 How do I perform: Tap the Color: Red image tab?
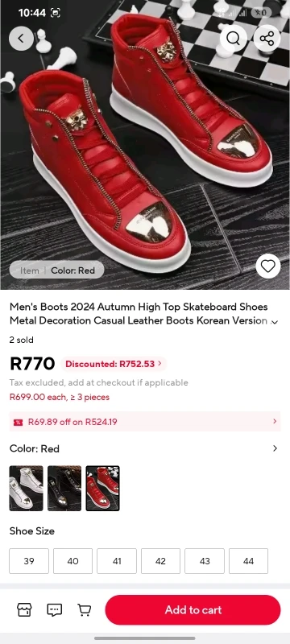72,270
